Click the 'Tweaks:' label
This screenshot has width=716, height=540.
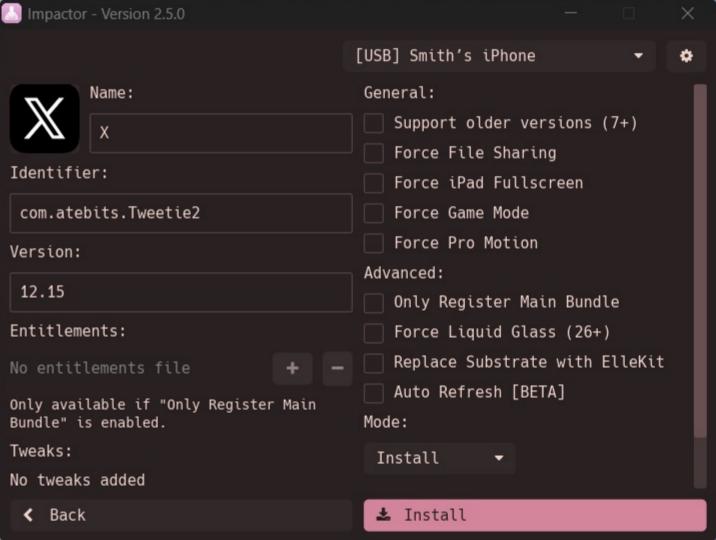(41, 451)
